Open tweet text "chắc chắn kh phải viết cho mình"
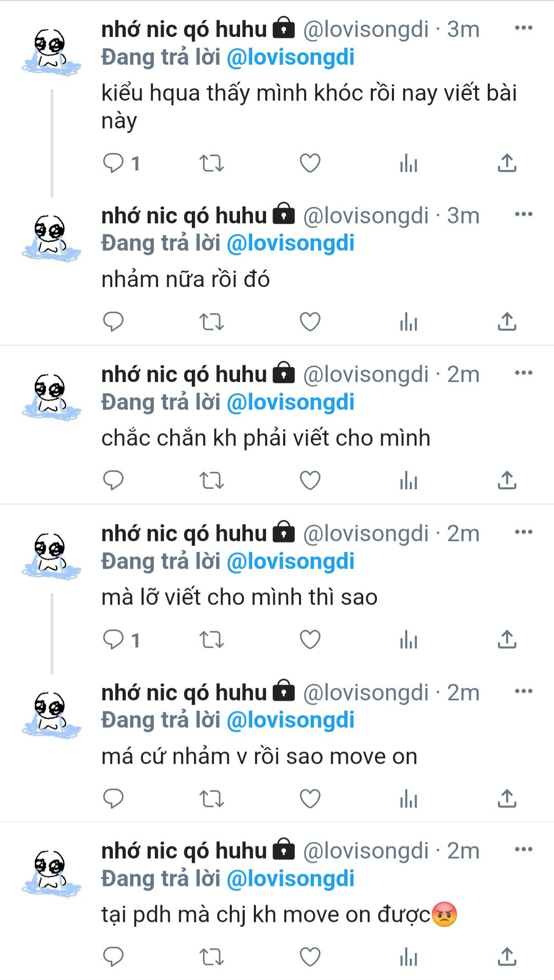Screen dimensions: 554x980 (266, 438)
